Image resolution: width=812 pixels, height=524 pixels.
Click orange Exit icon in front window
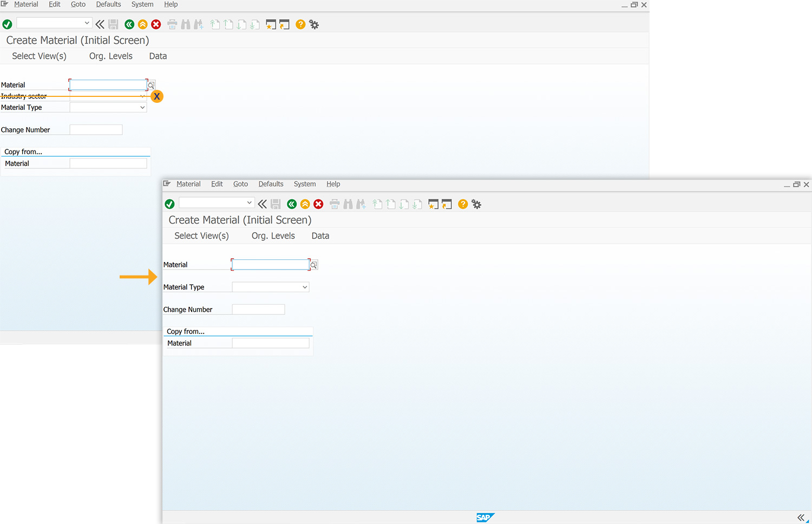click(305, 204)
